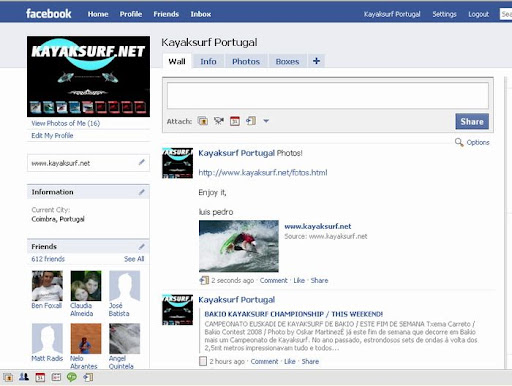Screen dimensions: 512x386
Task: Click the KAYAKSURF.NET profile picture
Action: tap(88, 76)
